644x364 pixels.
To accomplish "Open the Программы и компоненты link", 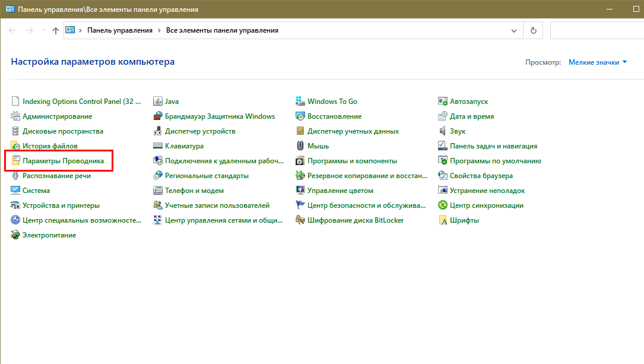I will click(352, 161).
